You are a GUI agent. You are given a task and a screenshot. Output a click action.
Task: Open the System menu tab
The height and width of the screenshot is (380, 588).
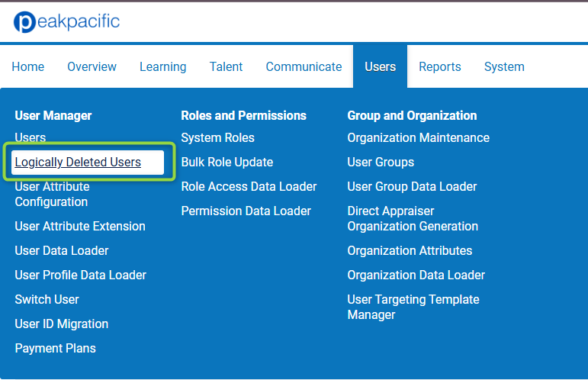(x=504, y=67)
